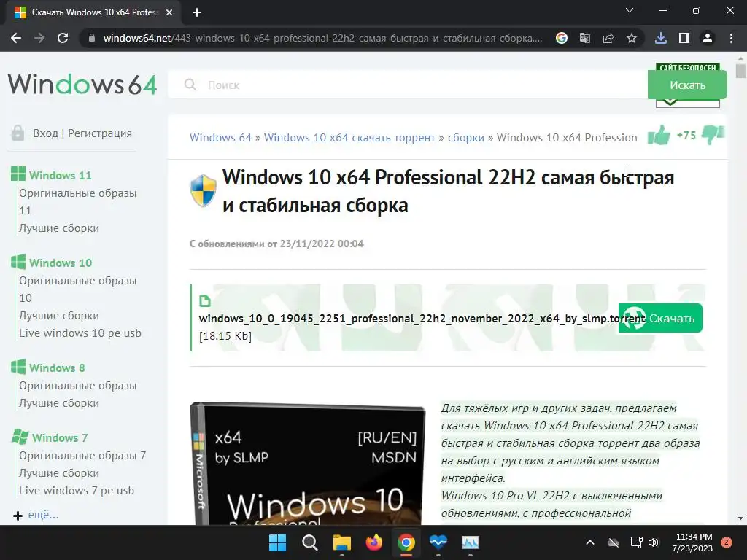This screenshot has width=747, height=560.
Task: Translate this page icon
Action: coord(585,38)
